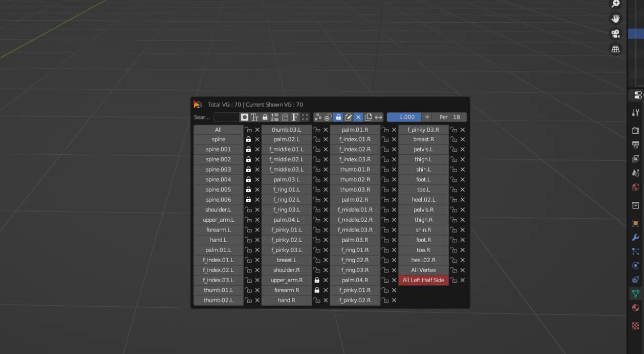Click the search field in vertex group panel
The height and width of the screenshot is (354, 644).
226,117
